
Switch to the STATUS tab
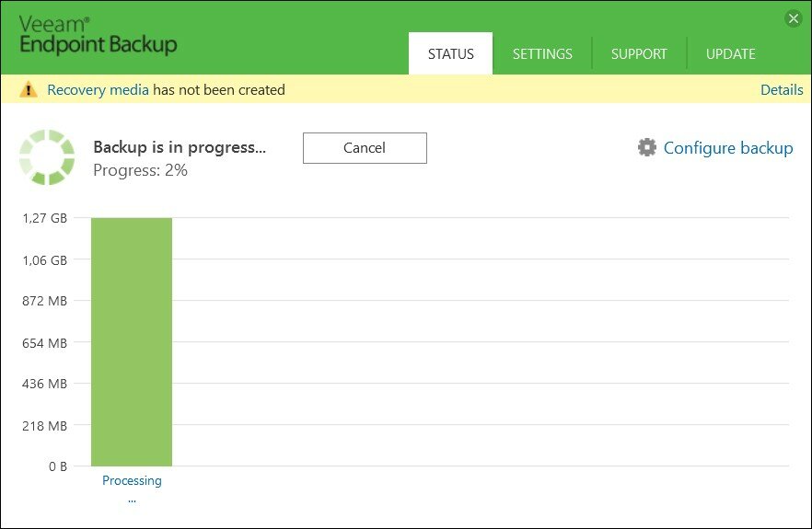point(450,53)
